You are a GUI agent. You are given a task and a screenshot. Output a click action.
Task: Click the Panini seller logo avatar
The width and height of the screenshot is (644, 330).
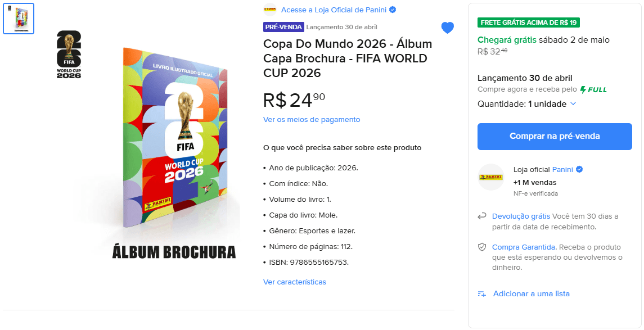coord(490,177)
